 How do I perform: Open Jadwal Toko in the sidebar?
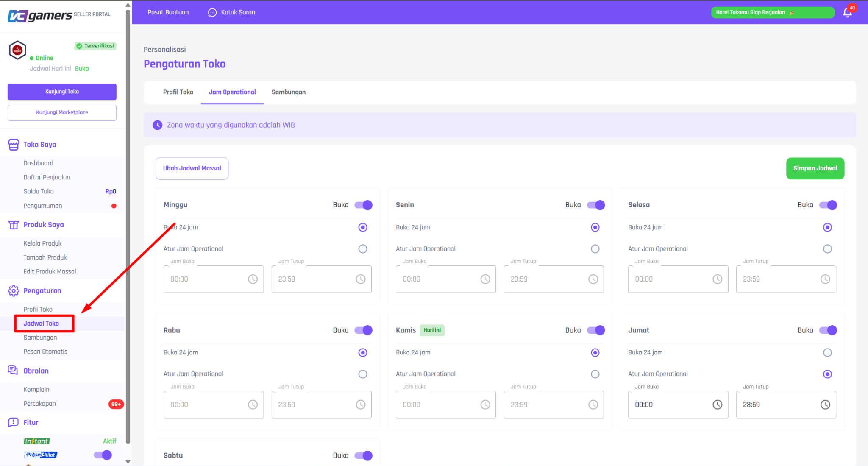coord(41,324)
